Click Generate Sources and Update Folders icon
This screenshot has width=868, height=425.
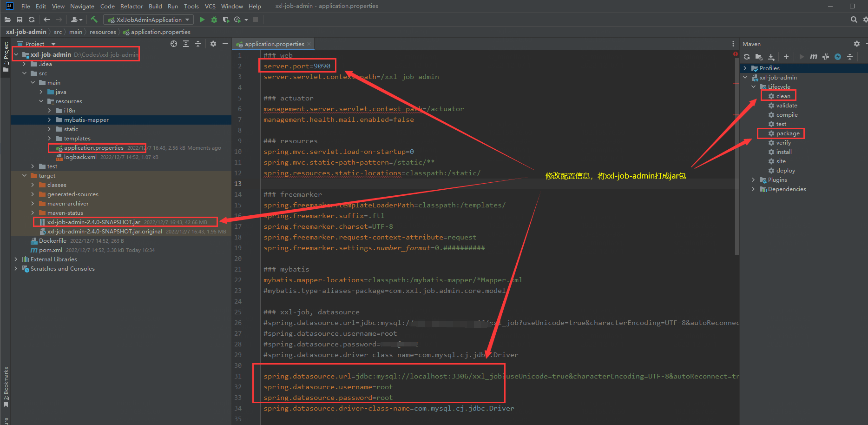pyautogui.click(x=759, y=57)
